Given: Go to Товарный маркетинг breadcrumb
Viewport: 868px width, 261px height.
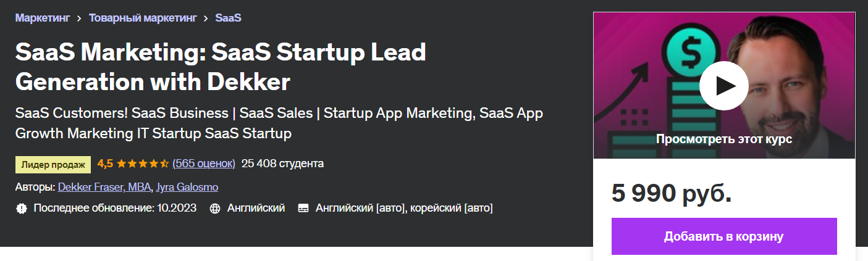Looking at the screenshot, I should [142, 18].
